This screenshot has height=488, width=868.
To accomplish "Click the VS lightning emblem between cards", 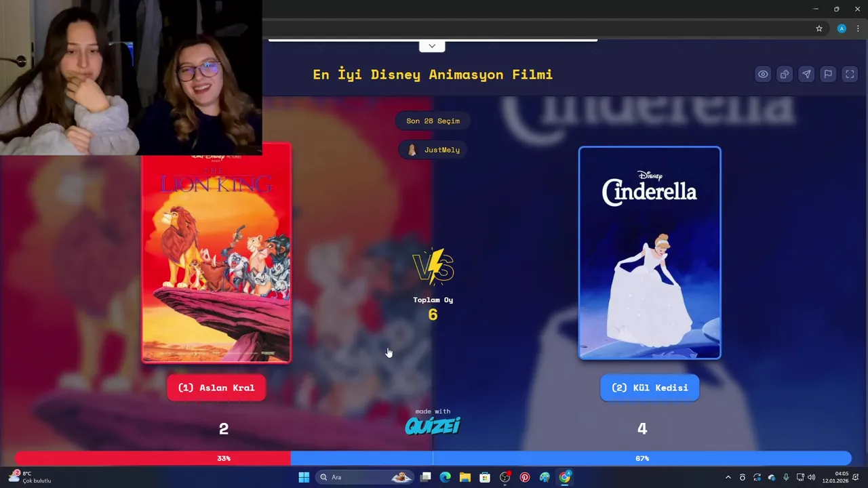I will [433, 267].
